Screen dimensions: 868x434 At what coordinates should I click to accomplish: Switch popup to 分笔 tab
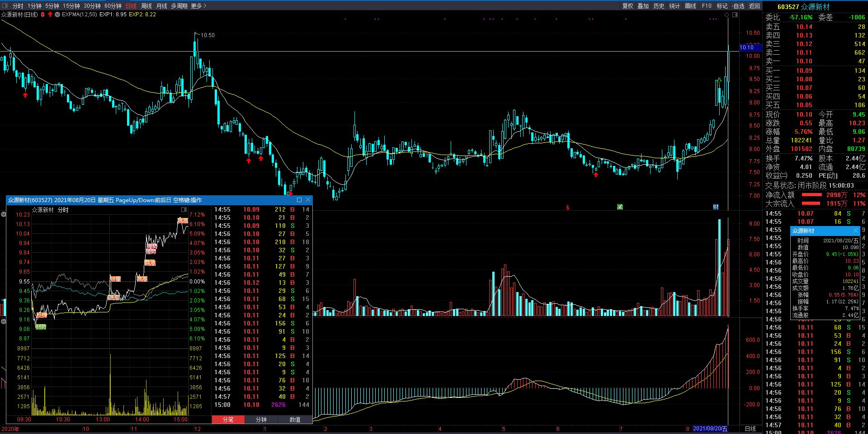click(x=228, y=420)
